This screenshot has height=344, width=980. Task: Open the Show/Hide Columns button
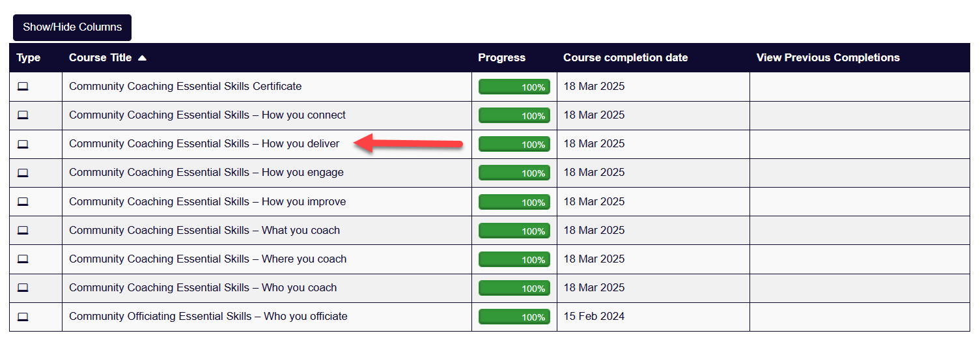click(72, 27)
